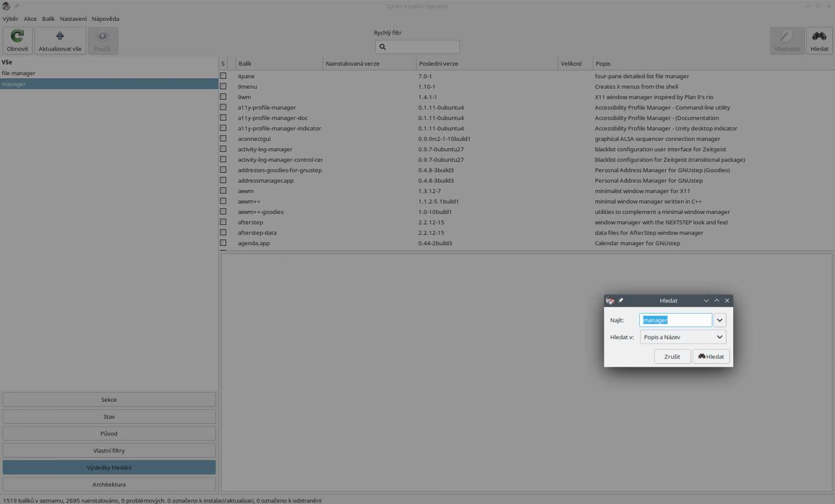The height and width of the screenshot is (504, 835).
Task: Click description 'Creates X menus from the shell'
Action: pos(636,87)
